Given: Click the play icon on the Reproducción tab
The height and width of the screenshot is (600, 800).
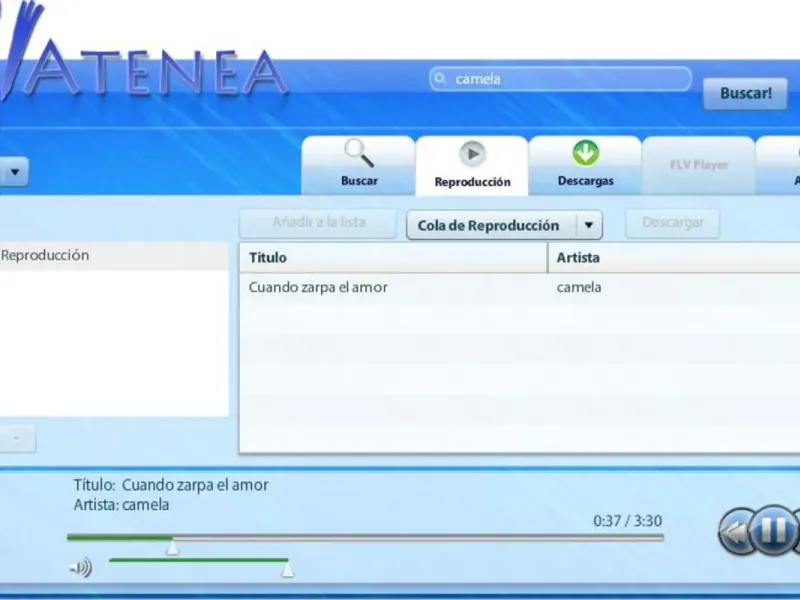Looking at the screenshot, I should [x=472, y=154].
